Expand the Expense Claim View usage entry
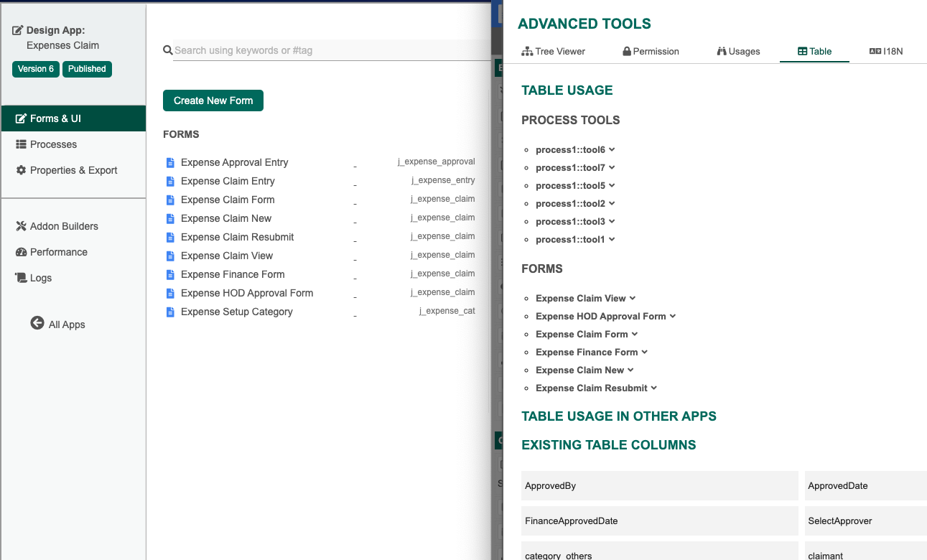 (x=632, y=298)
